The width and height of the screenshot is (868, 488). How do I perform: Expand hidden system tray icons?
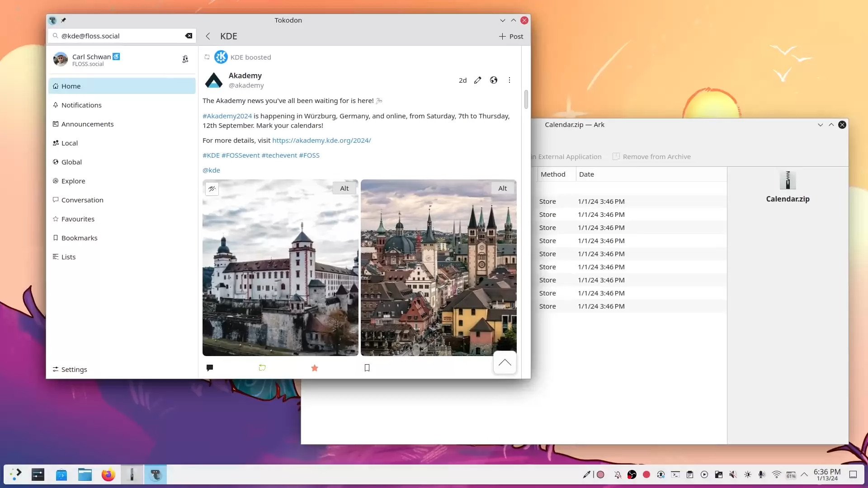(804, 474)
